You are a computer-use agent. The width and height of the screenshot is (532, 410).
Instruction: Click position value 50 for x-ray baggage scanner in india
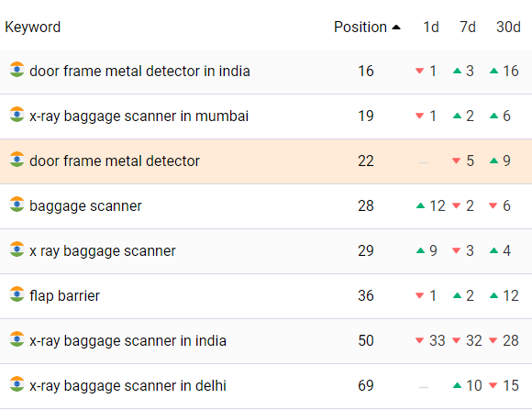point(366,341)
